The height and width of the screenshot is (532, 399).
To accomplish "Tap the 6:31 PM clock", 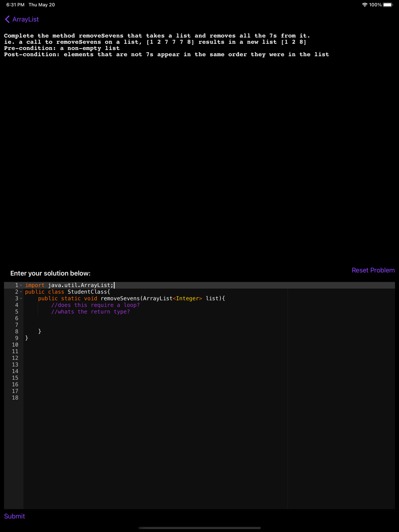I will [15, 5].
